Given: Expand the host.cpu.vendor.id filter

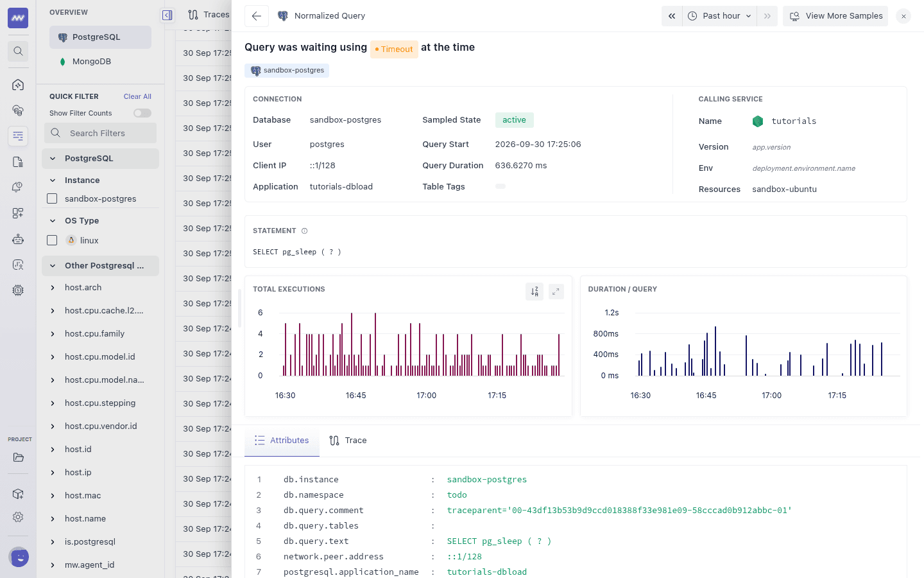Looking at the screenshot, I should [53, 426].
